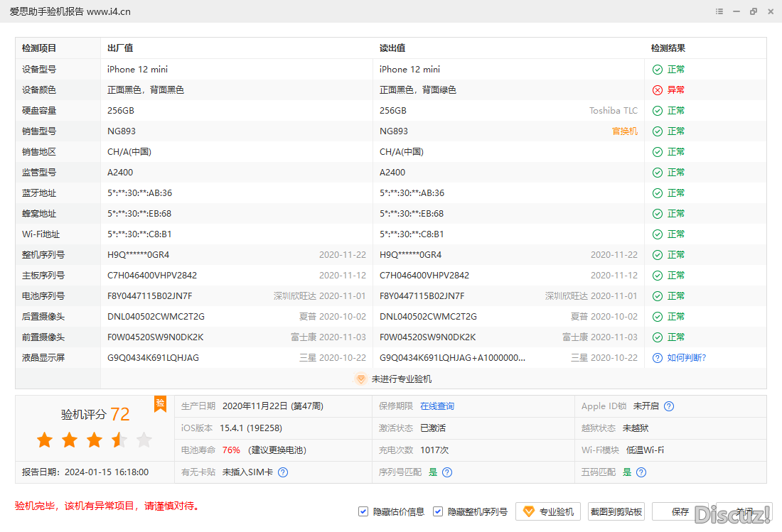This screenshot has width=782, height=532.
Task: Click the red 异常 result text
Action: coord(676,90)
